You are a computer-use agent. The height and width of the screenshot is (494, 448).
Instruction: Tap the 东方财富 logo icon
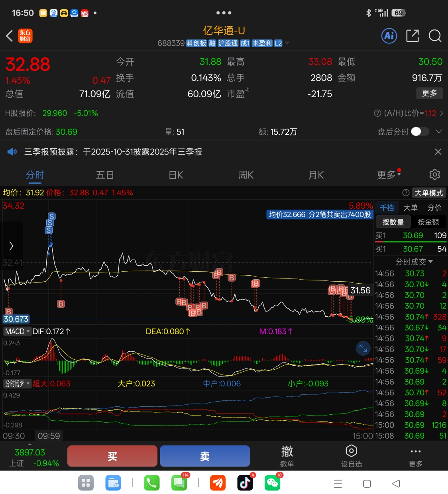click(x=25, y=36)
